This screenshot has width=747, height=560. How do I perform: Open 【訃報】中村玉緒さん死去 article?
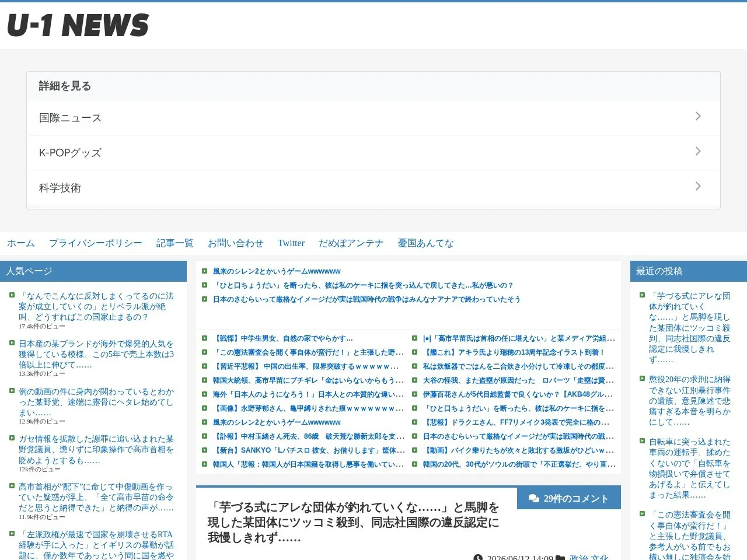point(309,436)
